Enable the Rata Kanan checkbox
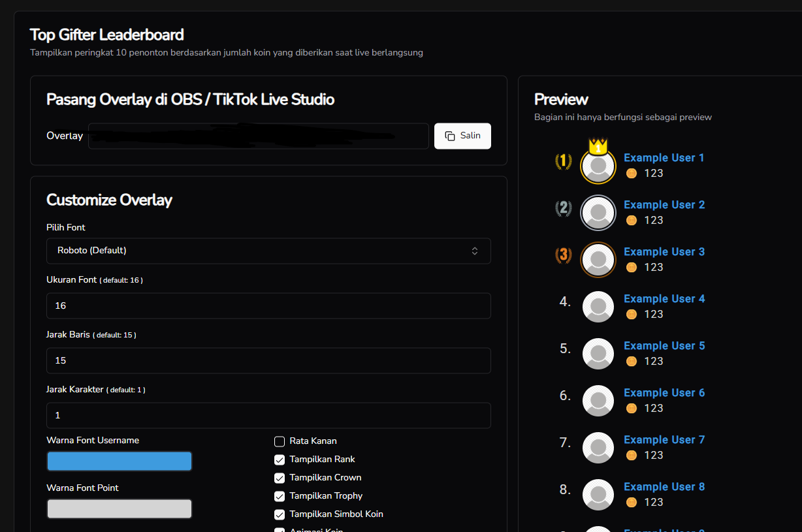 (280, 441)
